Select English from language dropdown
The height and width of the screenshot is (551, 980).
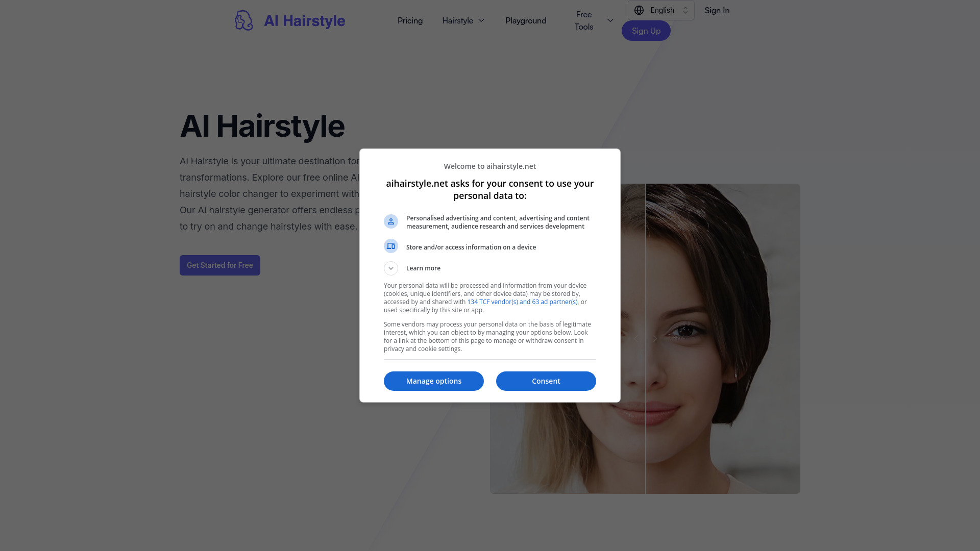[661, 10]
